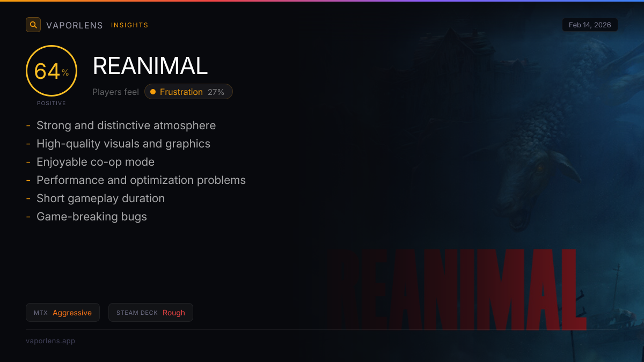Click the VAPORLENS brand name

tap(75, 25)
